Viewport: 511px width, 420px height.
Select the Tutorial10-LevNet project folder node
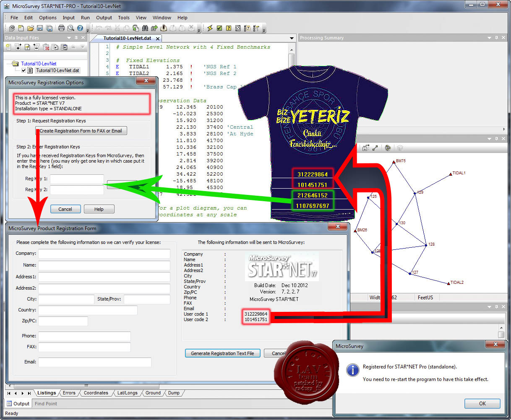click(x=39, y=64)
